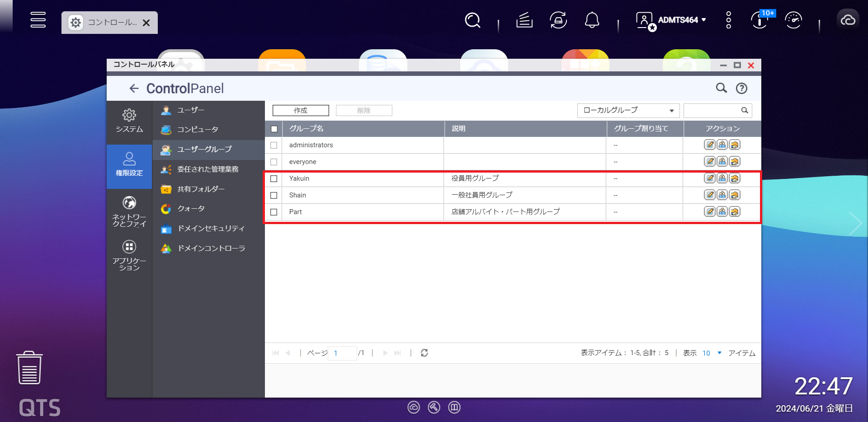The height and width of the screenshot is (422, 868).
Task: Open external devices icon in top bar
Action: coord(558,20)
